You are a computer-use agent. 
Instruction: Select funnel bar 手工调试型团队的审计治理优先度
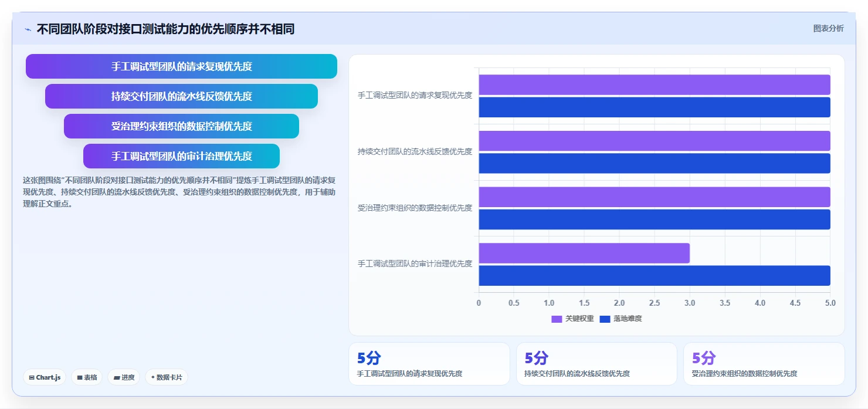click(181, 156)
